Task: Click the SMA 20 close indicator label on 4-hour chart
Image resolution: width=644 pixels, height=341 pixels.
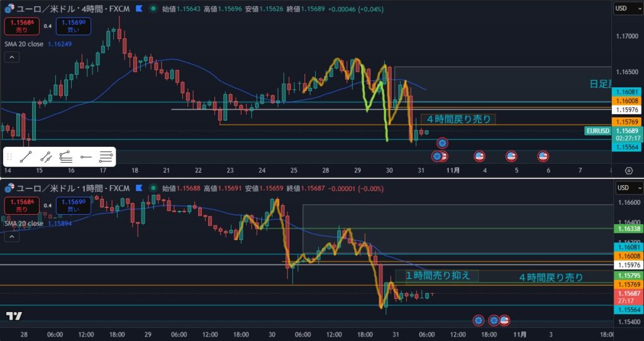Action: [24, 44]
